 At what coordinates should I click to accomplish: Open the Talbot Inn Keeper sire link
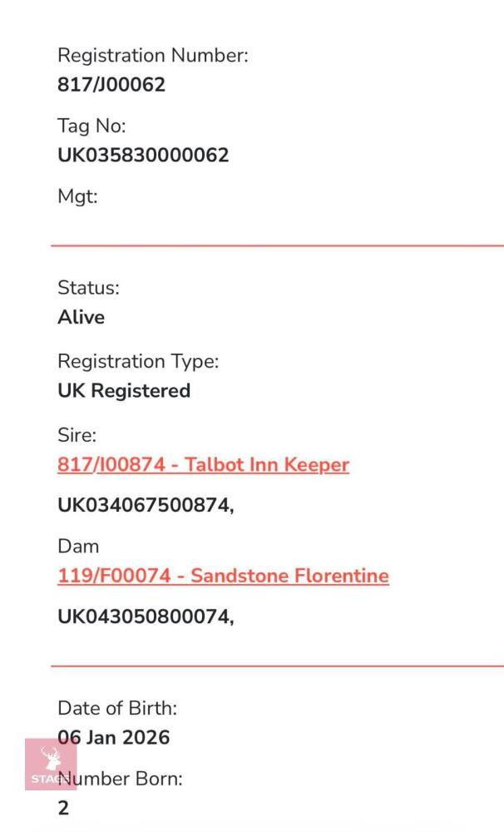[203, 465]
